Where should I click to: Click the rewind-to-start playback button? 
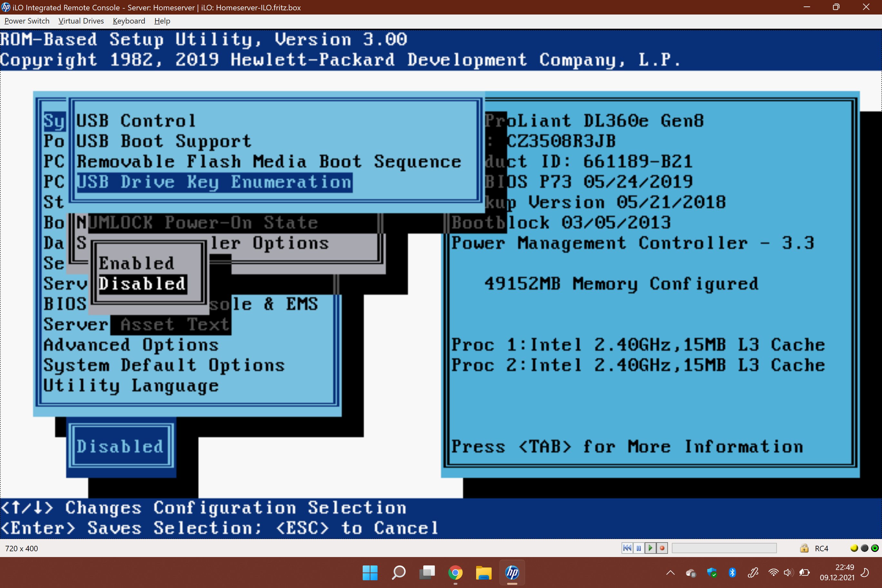click(x=627, y=548)
